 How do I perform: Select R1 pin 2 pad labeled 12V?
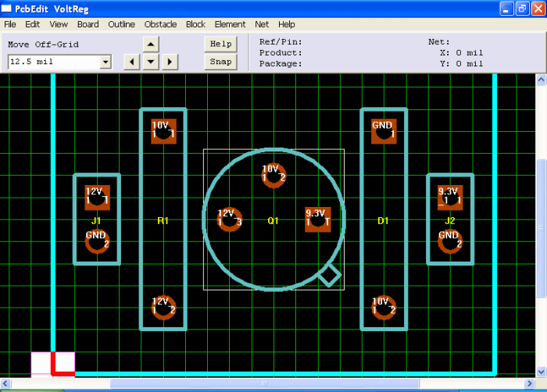click(x=163, y=308)
